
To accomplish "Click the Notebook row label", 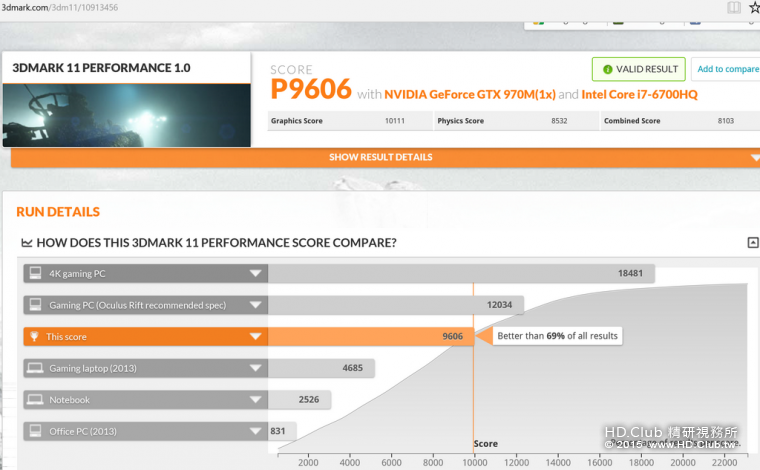I will pos(69,400).
